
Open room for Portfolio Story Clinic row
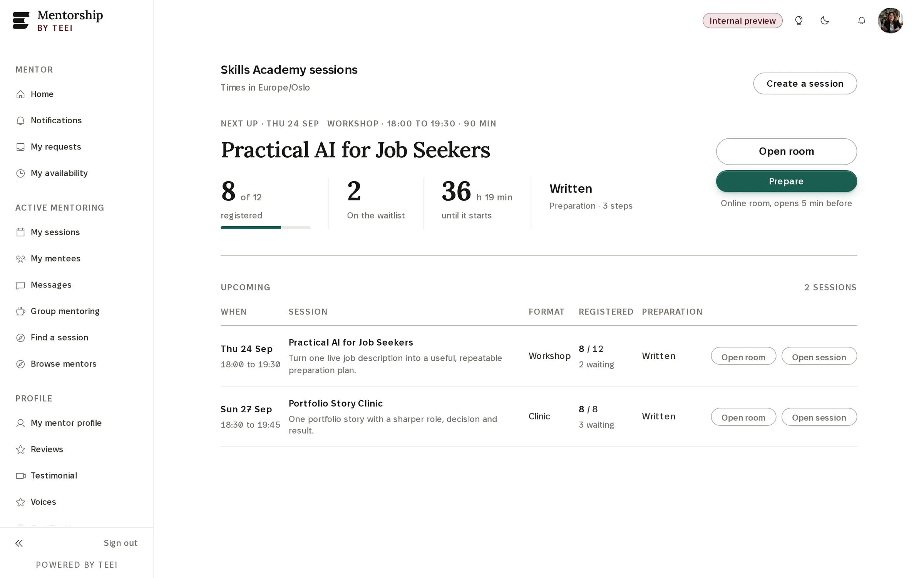click(x=743, y=417)
